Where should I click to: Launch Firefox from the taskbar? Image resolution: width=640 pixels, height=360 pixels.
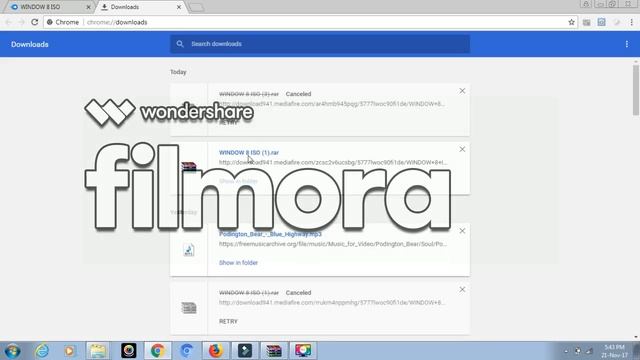click(x=216, y=351)
